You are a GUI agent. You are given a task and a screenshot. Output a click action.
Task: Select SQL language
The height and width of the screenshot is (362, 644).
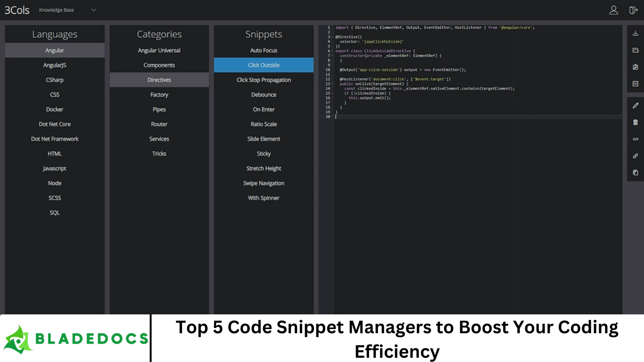[x=55, y=213]
